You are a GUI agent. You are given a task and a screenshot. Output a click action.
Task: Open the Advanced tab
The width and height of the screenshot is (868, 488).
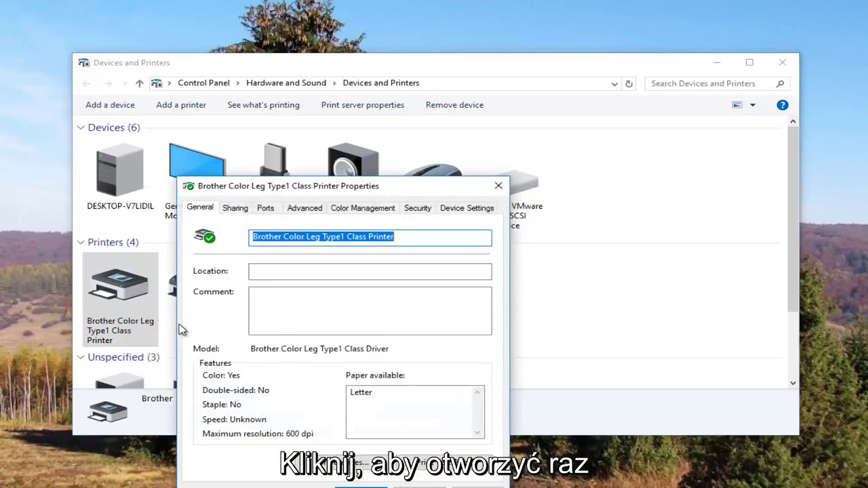click(304, 208)
